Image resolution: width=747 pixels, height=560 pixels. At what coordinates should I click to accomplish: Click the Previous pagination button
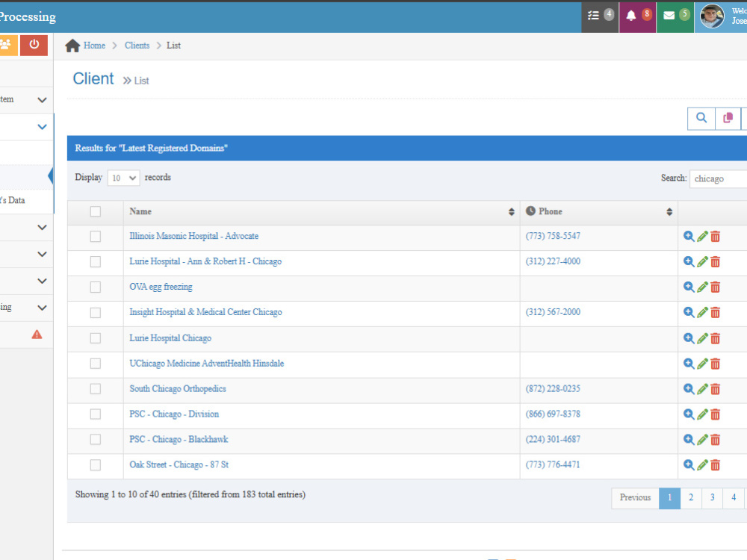click(635, 498)
